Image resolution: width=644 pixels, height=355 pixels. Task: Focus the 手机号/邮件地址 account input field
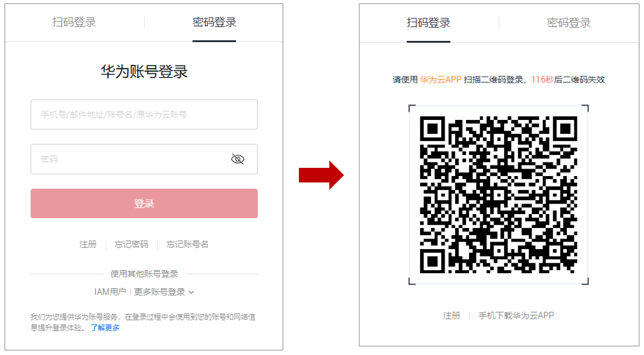(x=144, y=115)
